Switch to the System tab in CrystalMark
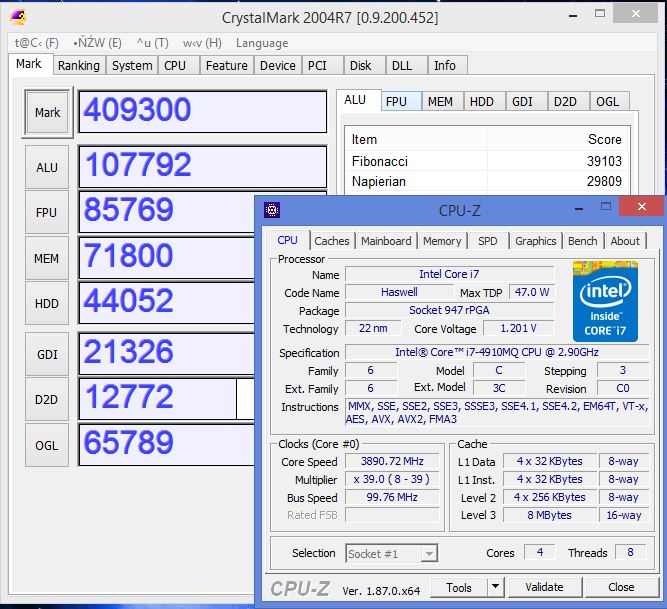The width and height of the screenshot is (667, 609). coord(132,65)
